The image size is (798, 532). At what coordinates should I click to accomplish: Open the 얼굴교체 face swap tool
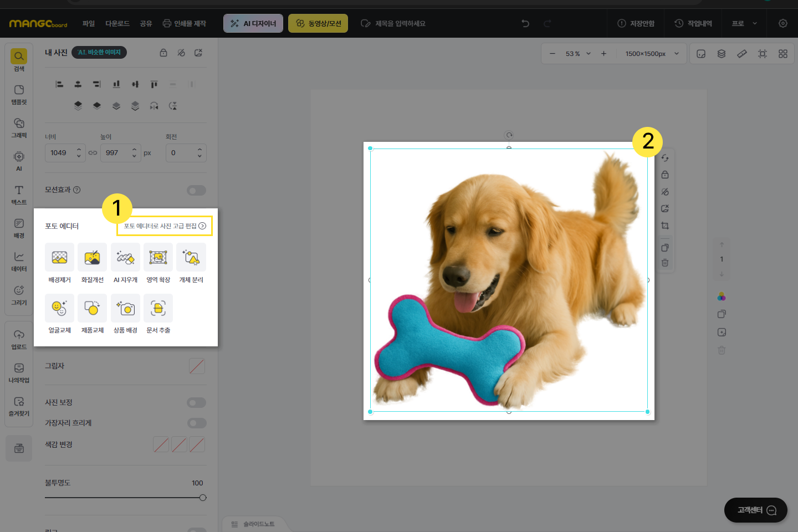coord(59,308)
